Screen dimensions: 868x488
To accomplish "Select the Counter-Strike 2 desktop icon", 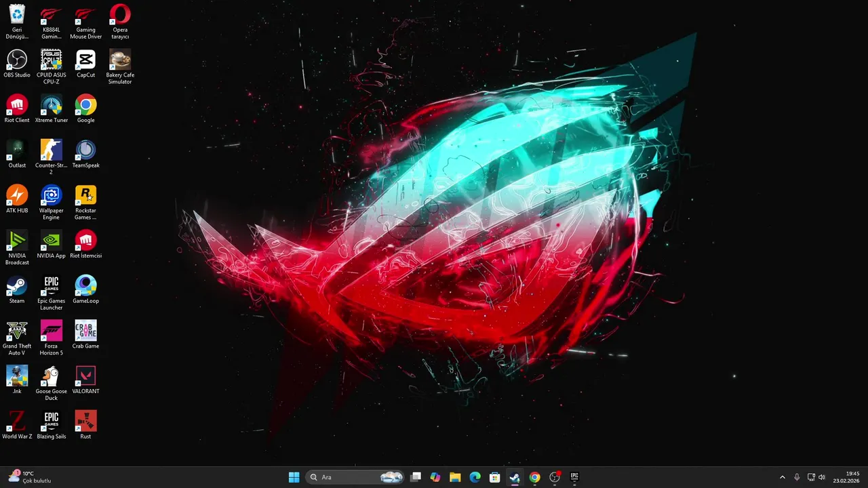I will 51,157.
